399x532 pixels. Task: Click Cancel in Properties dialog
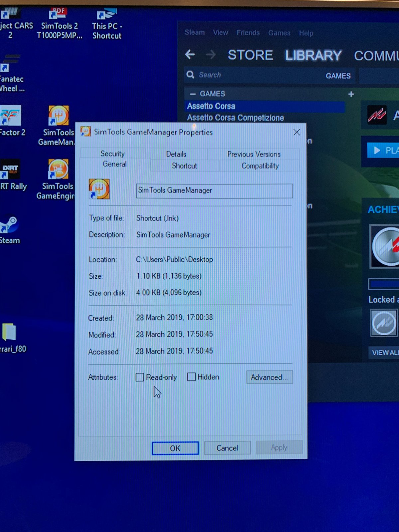tap(227, 448)
